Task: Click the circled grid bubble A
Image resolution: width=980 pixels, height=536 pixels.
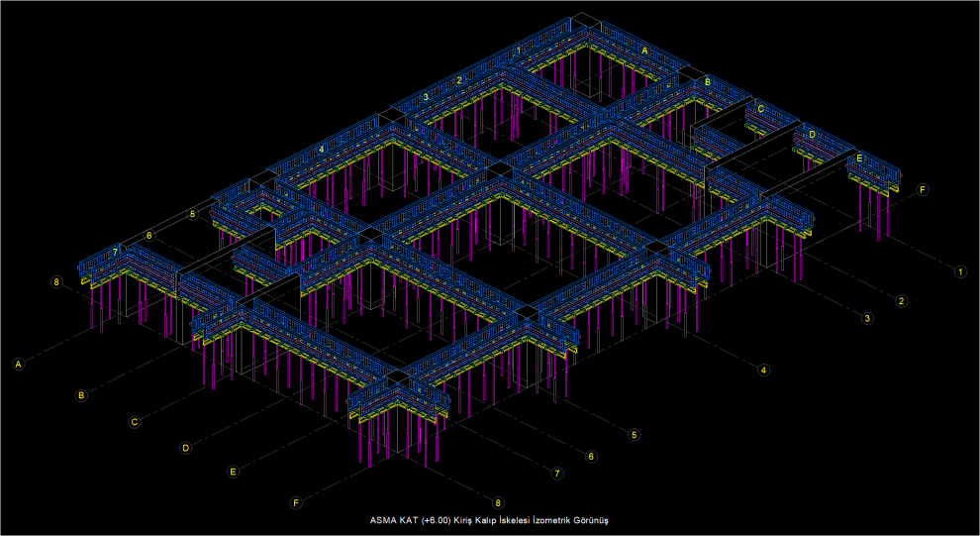Action: [19, 364]
